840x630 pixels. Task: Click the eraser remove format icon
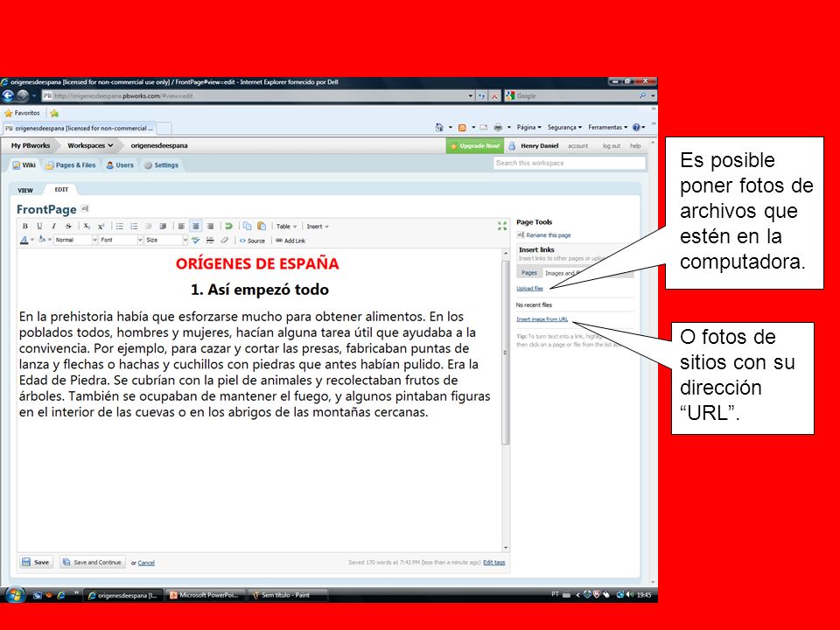(225, 241)
